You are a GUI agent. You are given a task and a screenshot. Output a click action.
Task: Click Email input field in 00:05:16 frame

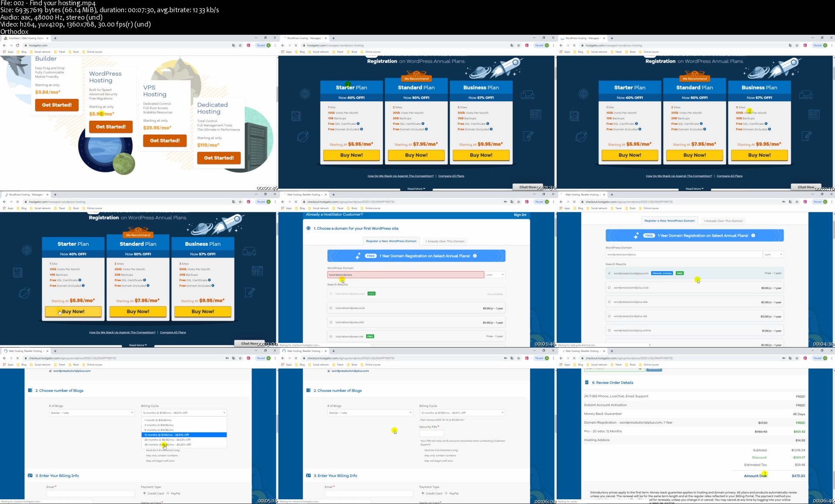point(90,494)
